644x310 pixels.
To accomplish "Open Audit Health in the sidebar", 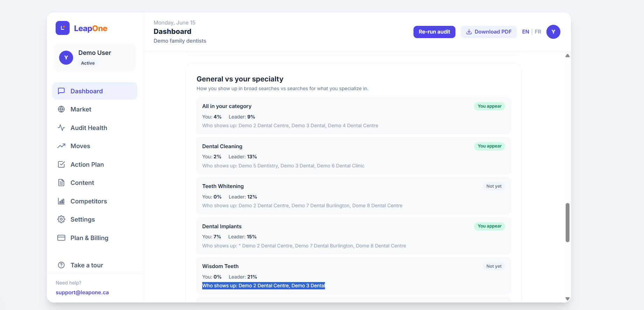I will pyautogui.click(x=95, y=128).
